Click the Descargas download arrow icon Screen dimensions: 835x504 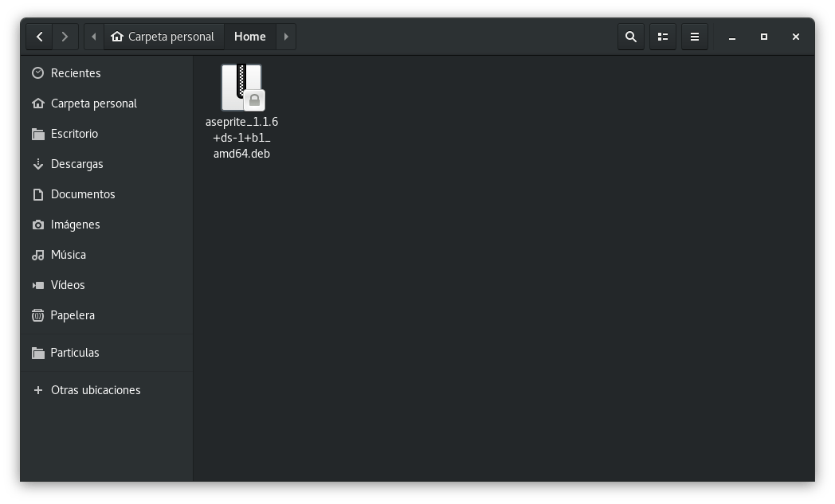coord(37,164)
